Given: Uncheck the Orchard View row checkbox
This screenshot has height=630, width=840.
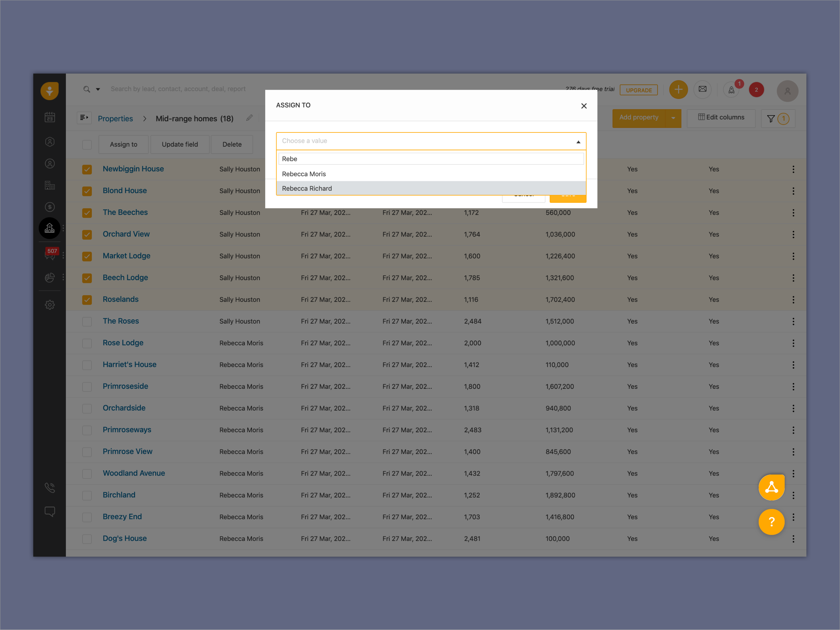Looking at the screenshot, I should [87, 235].
